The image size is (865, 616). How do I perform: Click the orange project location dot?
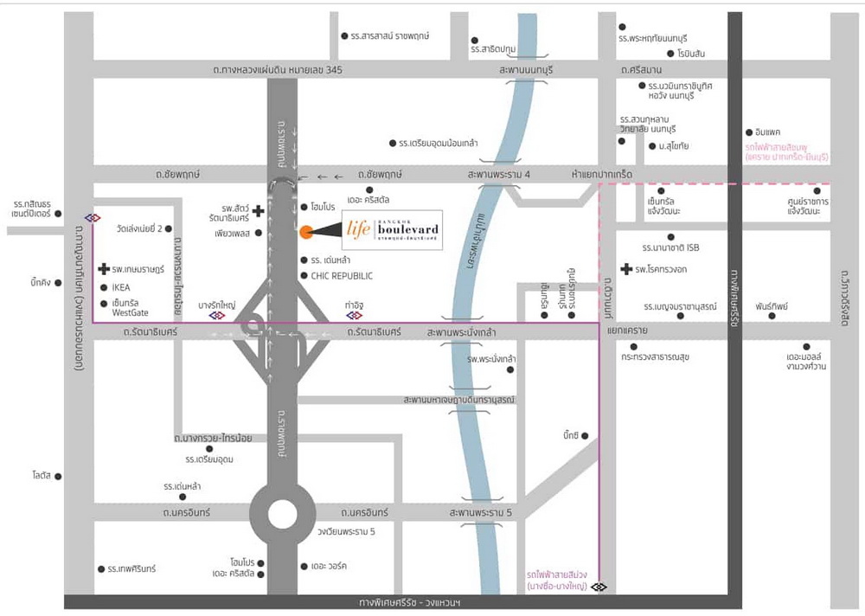pos(306,232)
